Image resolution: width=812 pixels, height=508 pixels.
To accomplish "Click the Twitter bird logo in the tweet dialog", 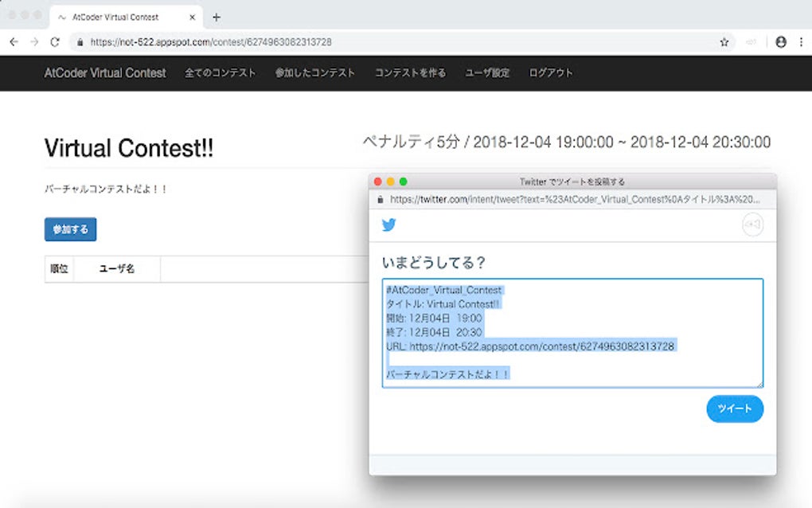I will coord(389,225).
